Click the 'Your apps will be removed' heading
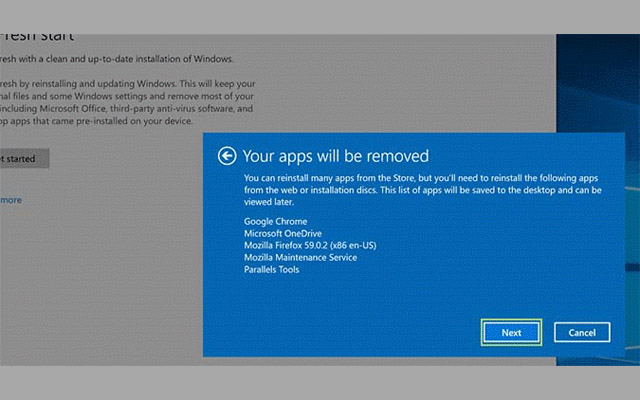The width and height of the screenshot is (640, 400). (336, 156)
